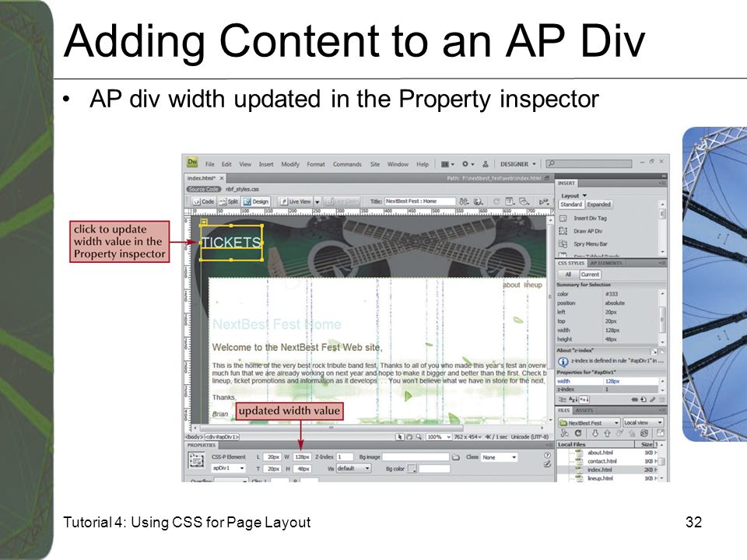The image size is (747, 560).
Task: Open the DESIGNER workspace dropdown
Action: click(x=518, y=164)
